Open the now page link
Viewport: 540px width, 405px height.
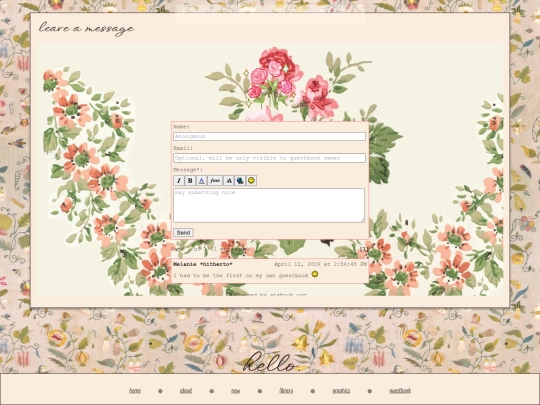[236, 391]
